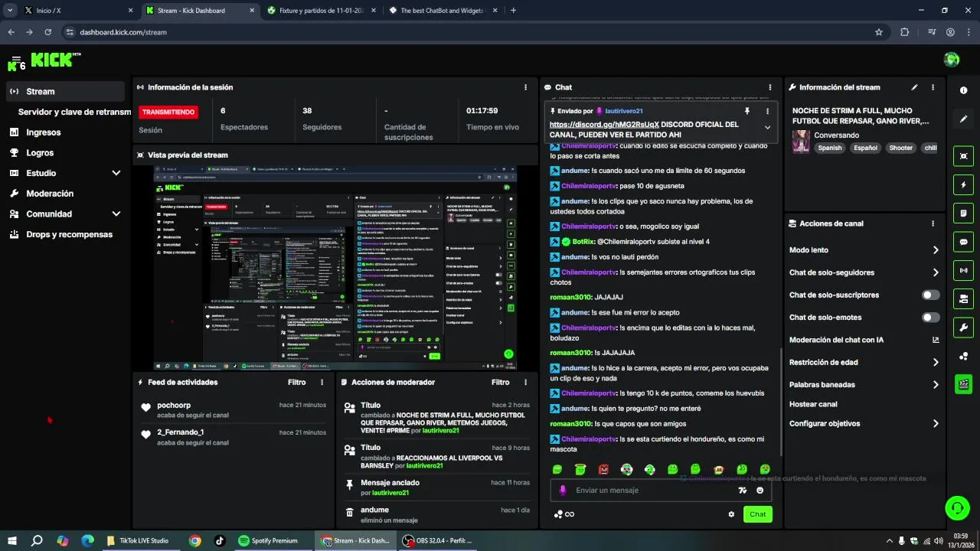Toggle the lightning bolt activity widget icon

(x=963, y=184)
